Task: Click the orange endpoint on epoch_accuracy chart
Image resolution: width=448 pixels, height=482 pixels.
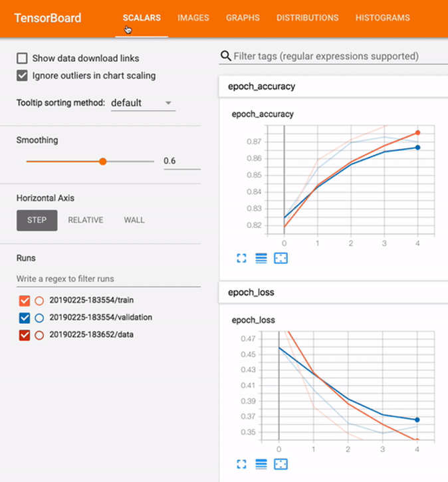Action: pyautogui.click(x=417, y=133)
